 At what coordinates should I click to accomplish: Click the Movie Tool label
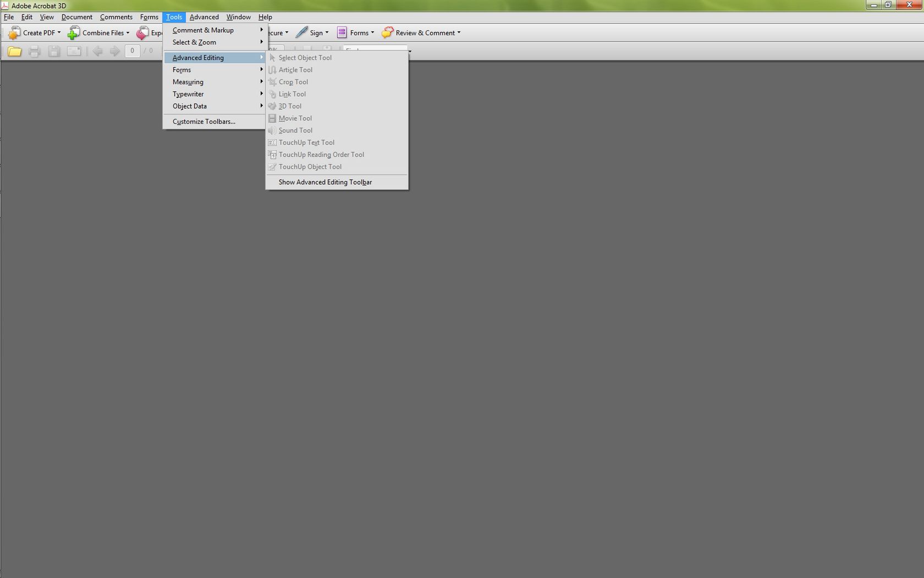coord(295,118)
